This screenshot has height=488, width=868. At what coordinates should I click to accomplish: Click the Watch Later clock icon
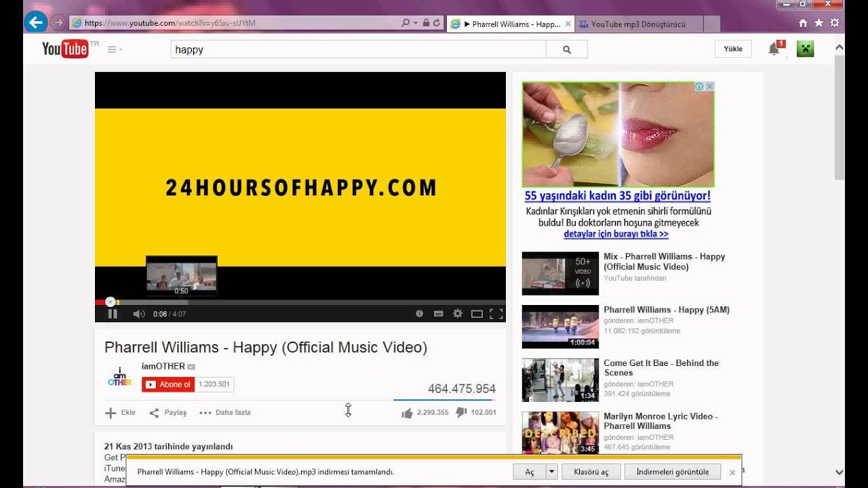[x=419, y=314]
